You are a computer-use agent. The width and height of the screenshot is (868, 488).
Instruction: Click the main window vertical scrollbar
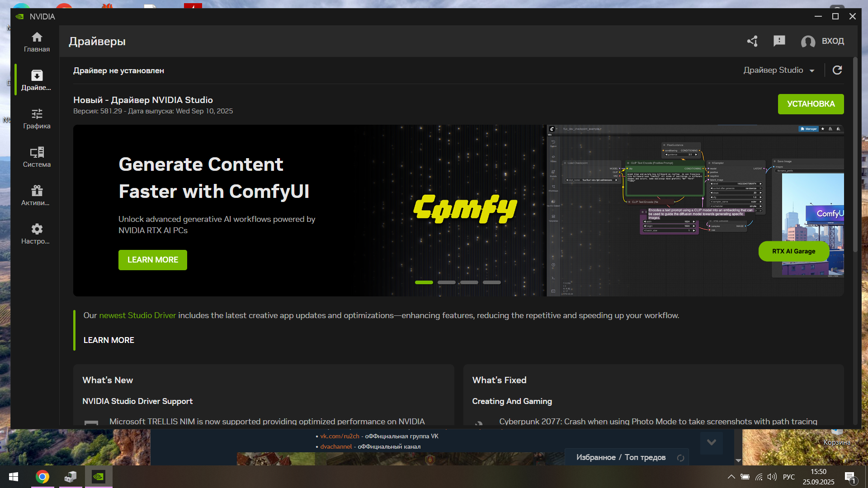point(855,155)
